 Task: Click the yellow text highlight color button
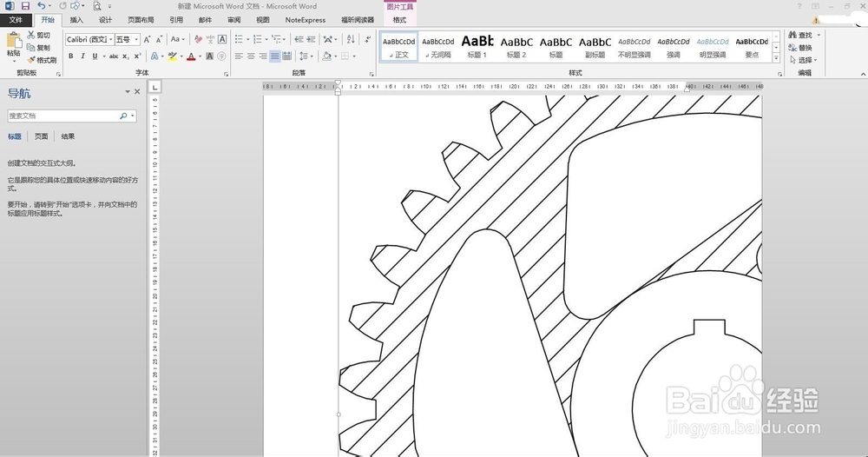173,56
